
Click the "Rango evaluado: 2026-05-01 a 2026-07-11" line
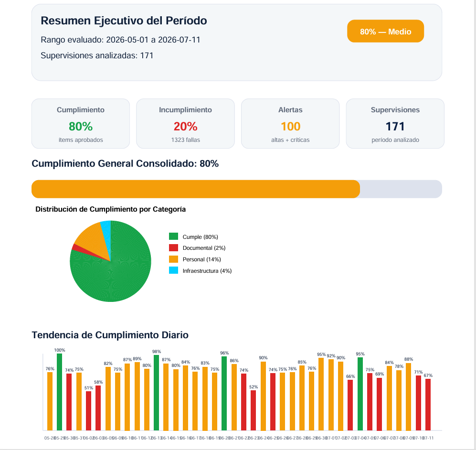[120, 40]
